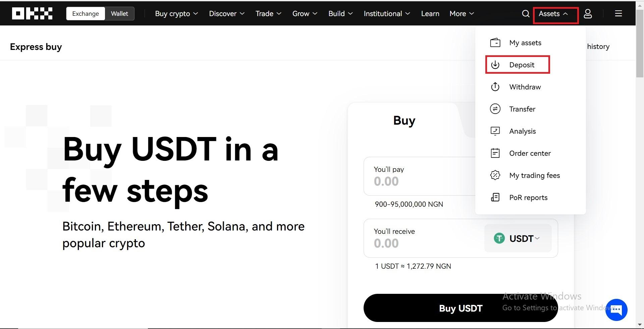
Task: Select Analysis from the Assets menu
Action: (x=523, y=131)
